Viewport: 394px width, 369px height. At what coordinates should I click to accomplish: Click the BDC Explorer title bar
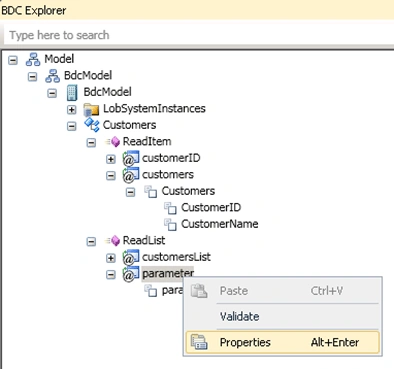pyautogui.click(x=197, y=10)
